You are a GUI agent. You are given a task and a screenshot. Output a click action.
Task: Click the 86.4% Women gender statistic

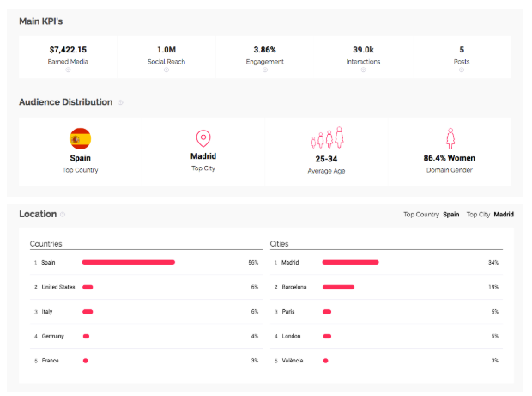tap(449, 158)
